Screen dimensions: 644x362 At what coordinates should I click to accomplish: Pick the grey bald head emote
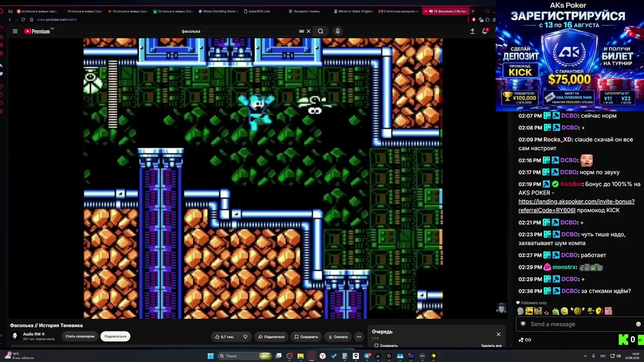pyautogui.click(x=521, y=311)
